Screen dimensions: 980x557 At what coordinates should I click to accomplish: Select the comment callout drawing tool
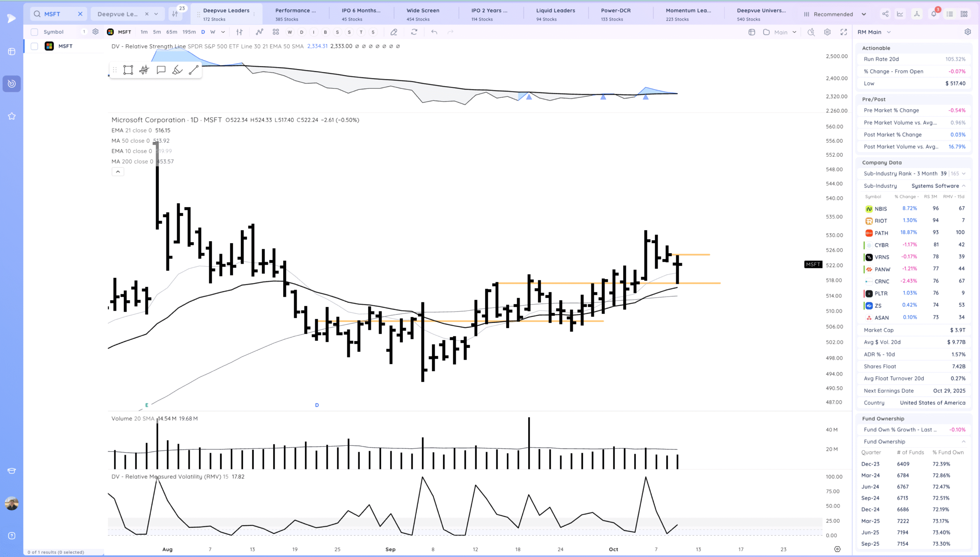click(x=161, y=70)
